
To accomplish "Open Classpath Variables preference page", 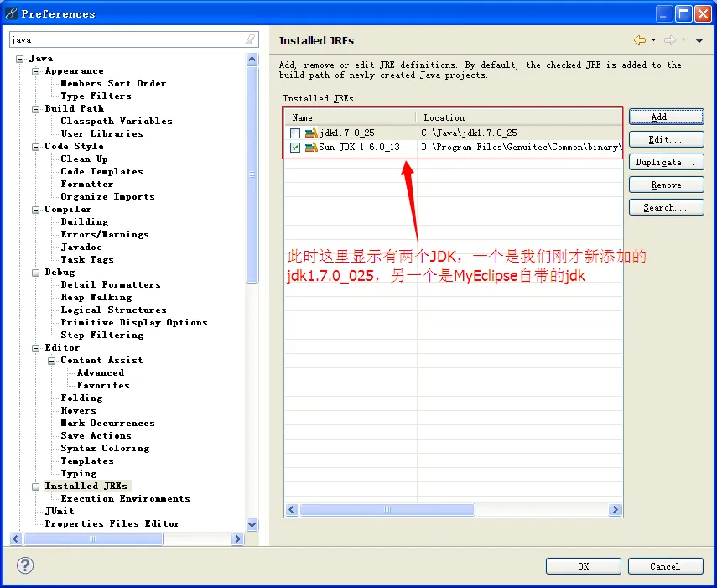I will (x=117, y=121).
